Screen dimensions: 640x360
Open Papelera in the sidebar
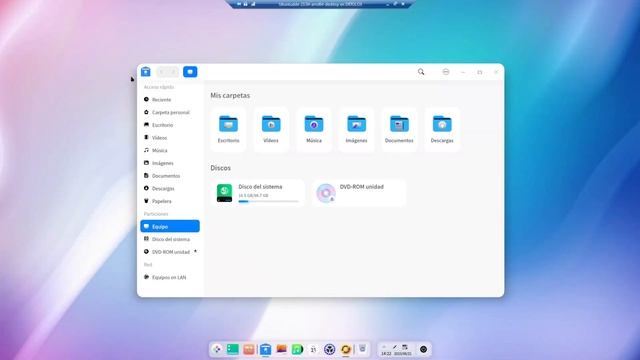pos(170,201)
